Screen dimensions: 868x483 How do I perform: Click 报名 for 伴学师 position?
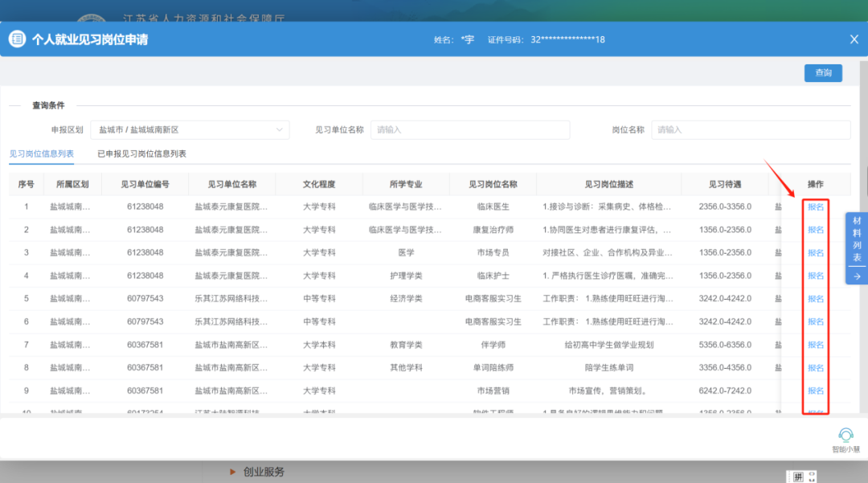point(817,345)
